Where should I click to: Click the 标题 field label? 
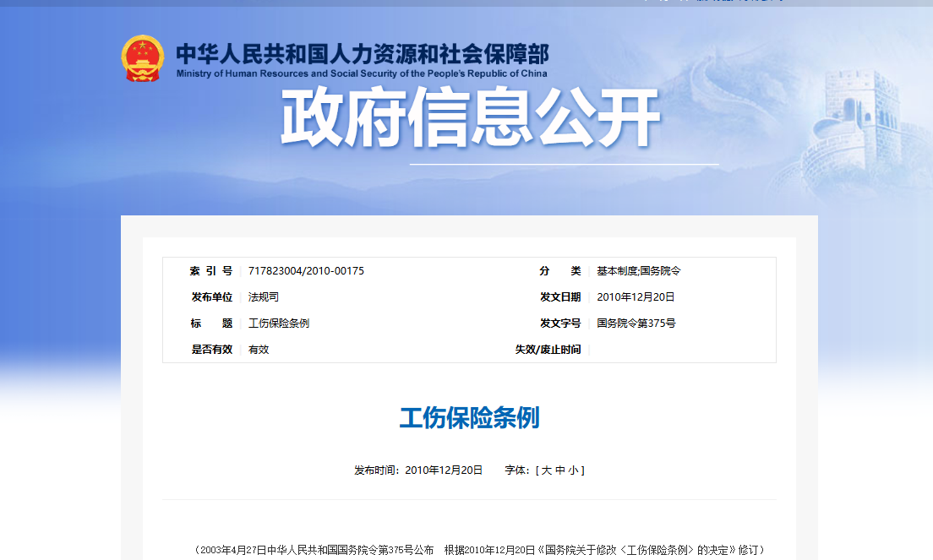(x=214, y=323)
